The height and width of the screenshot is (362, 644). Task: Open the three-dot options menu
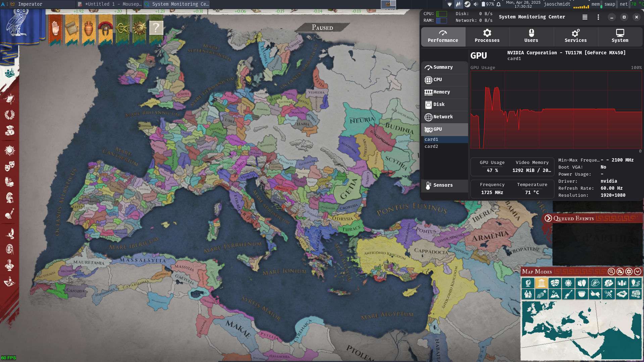click(598, 17)
